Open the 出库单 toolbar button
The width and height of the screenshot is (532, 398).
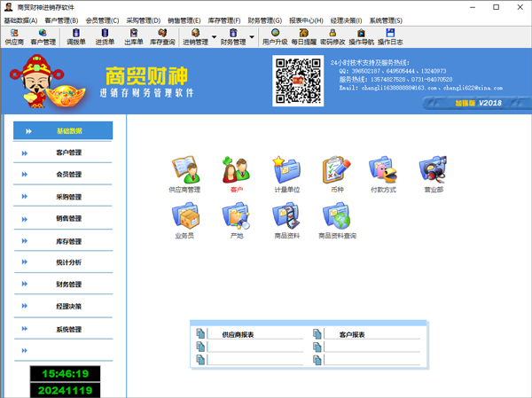tap(134, 37)
